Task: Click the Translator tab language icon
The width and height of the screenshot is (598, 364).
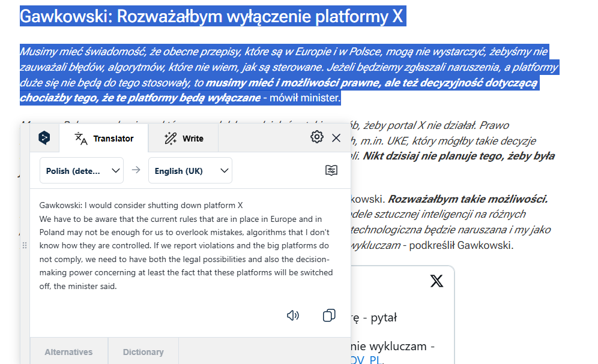Action: click(x=81, y=138)
